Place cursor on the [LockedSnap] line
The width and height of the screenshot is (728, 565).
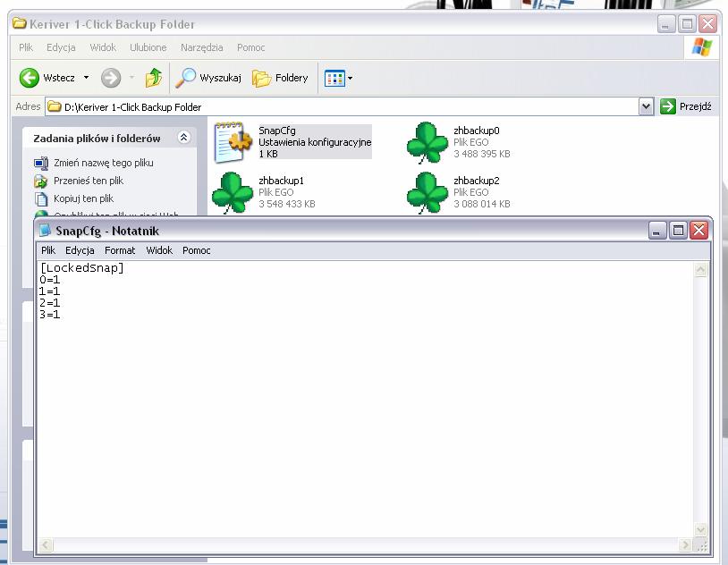click(x=82, y=268)
